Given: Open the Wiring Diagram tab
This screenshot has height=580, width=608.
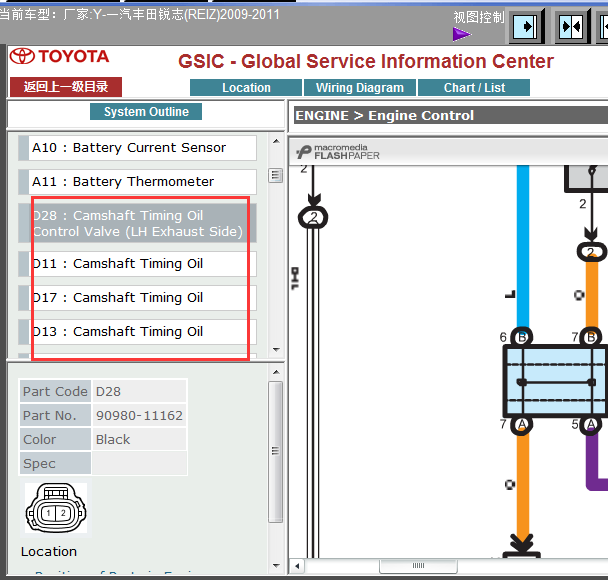Looking at the screenshot, I should (x=360, y=88).
